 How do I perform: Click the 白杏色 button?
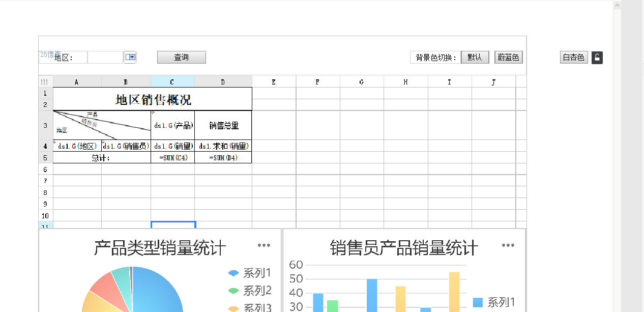click(x=574, y=58)
